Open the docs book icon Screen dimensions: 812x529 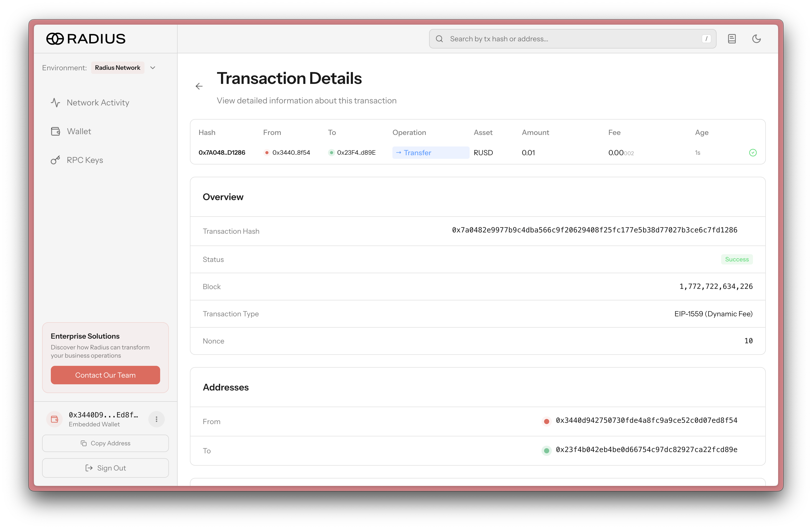(731, 38)
